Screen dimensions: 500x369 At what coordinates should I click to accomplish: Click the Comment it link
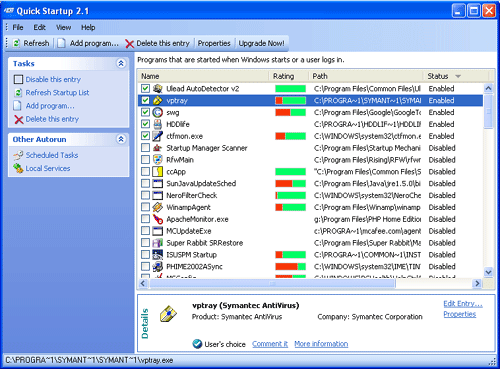pyautogui.click(x=270, y=344)
